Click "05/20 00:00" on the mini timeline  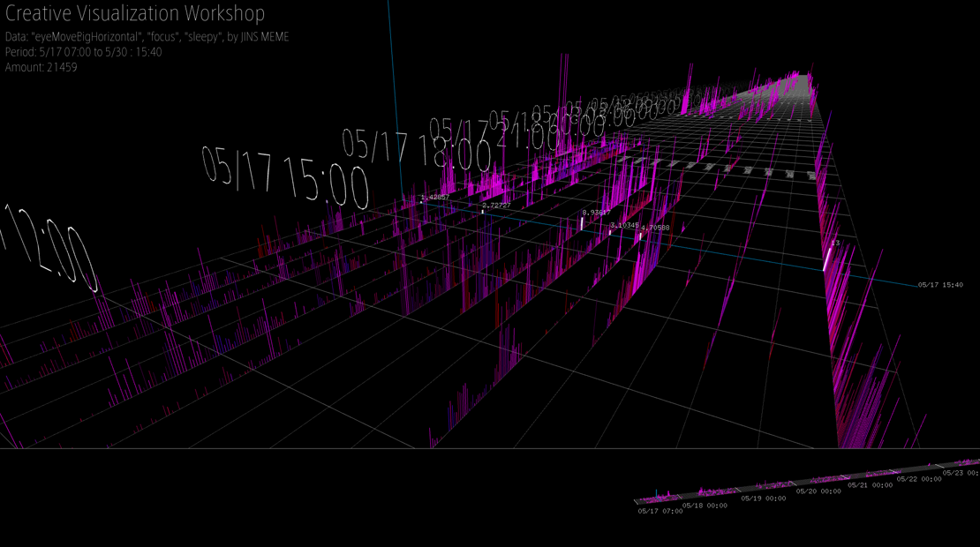click(818, 491)
